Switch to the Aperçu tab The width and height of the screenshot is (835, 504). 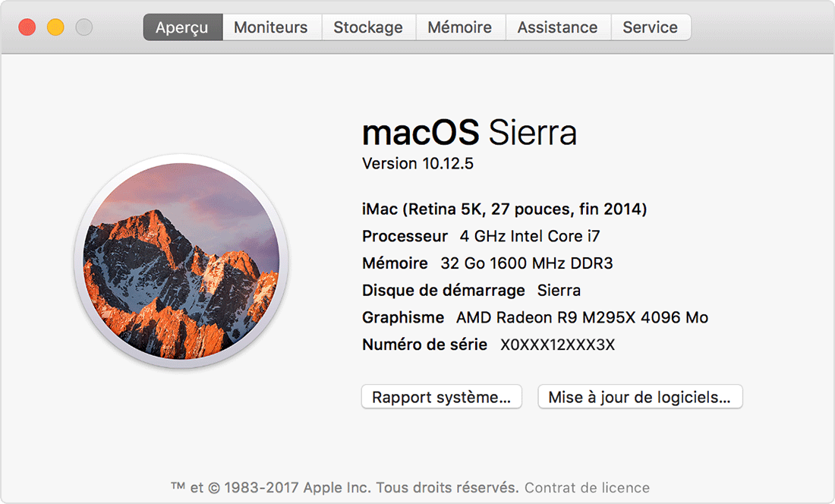[x=182, y=27]
